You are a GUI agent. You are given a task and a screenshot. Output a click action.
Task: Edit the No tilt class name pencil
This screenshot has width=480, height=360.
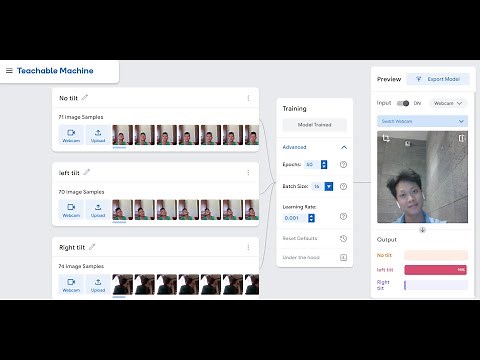tap(85, 98)
